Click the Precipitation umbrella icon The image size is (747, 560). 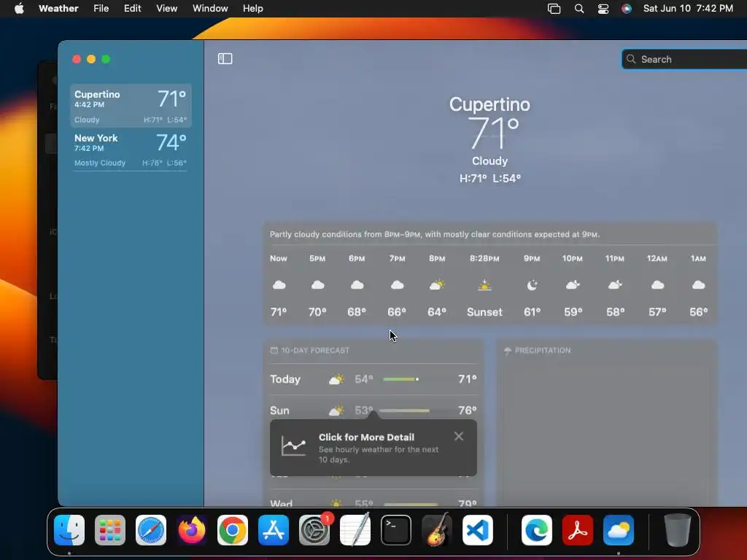(508, 351)
